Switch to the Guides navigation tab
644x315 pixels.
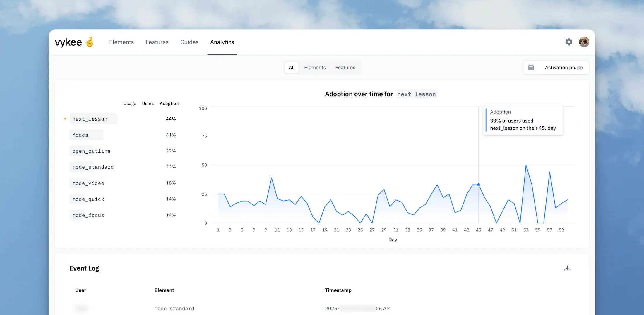pyautogui.click(x=189, y=42)
